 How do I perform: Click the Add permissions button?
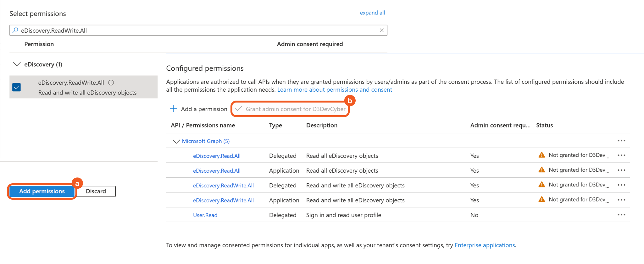(x=42, y=191)
